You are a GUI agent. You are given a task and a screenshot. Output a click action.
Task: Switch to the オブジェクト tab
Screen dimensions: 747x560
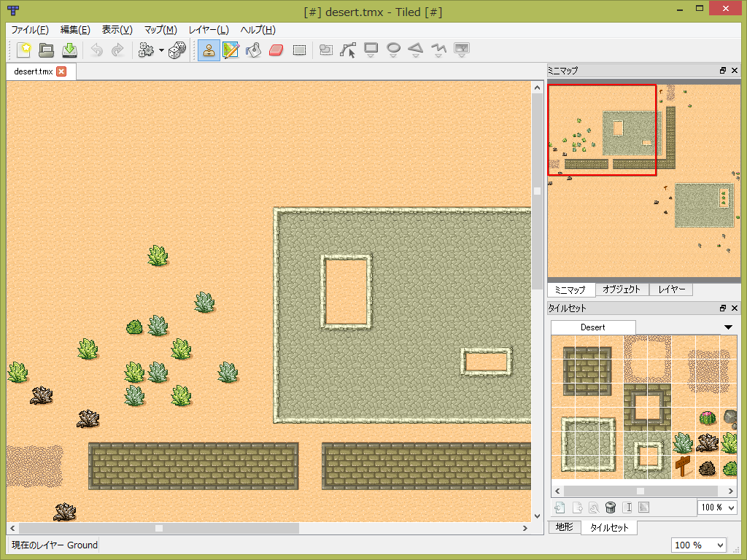point(624,289)
